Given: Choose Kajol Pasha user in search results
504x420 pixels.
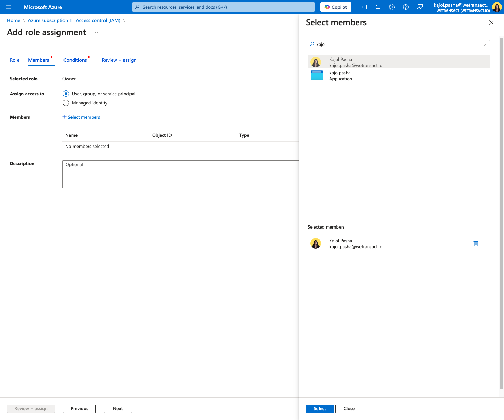Looking at the screenshot, I should coord(399,62).
